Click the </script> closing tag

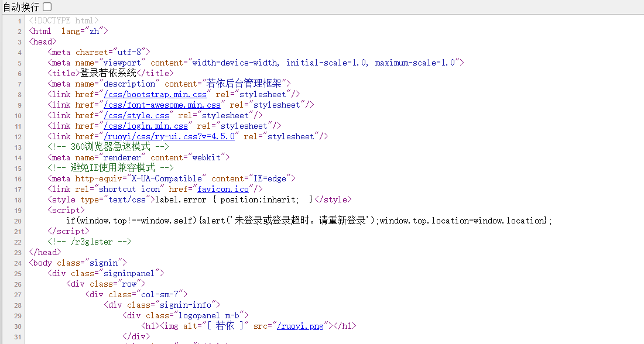click(68, 231)
